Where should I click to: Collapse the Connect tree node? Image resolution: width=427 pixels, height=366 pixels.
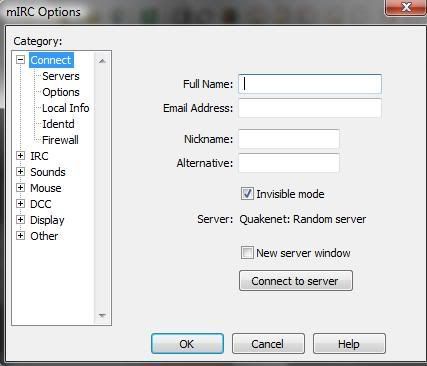click(21, 60)
